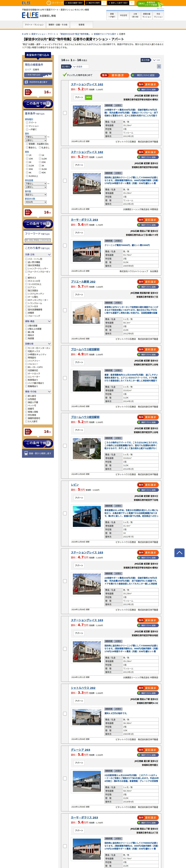
Task: Open the 賃料 下限なし dropdown
Action: click(x=36, y=137)
